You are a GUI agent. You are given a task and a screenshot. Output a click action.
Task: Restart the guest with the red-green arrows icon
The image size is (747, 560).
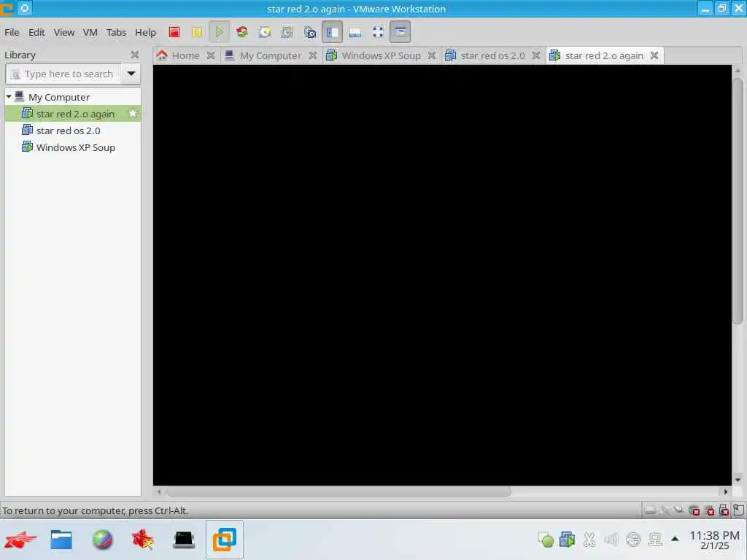tap(242, 32)
